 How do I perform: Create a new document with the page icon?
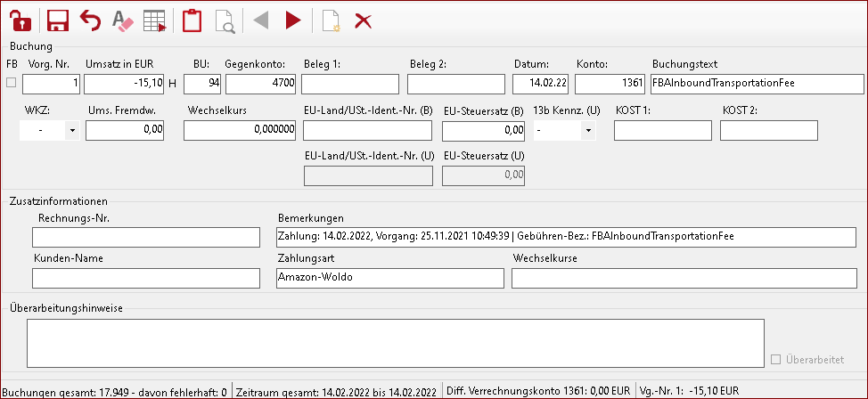[331, 21]
